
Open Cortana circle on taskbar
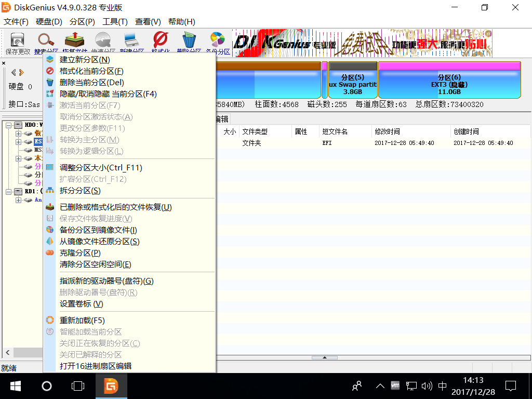(46, 386)
